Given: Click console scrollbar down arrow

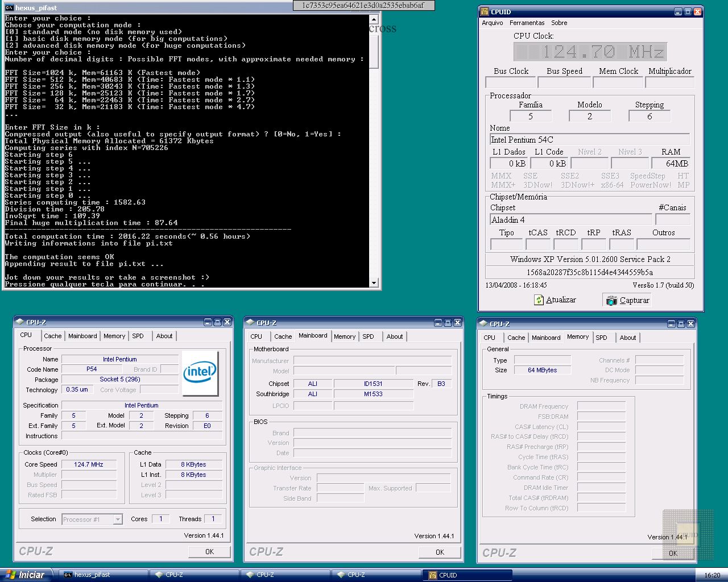Looking at the screenshot, I should [x=374, y=282].
